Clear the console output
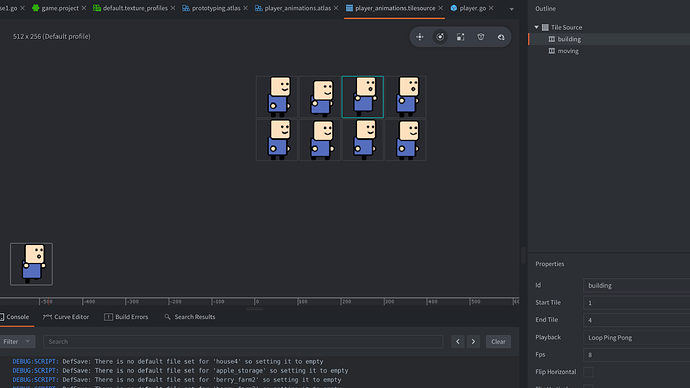Viewport: 690px width, 388px height. point(498,341)
